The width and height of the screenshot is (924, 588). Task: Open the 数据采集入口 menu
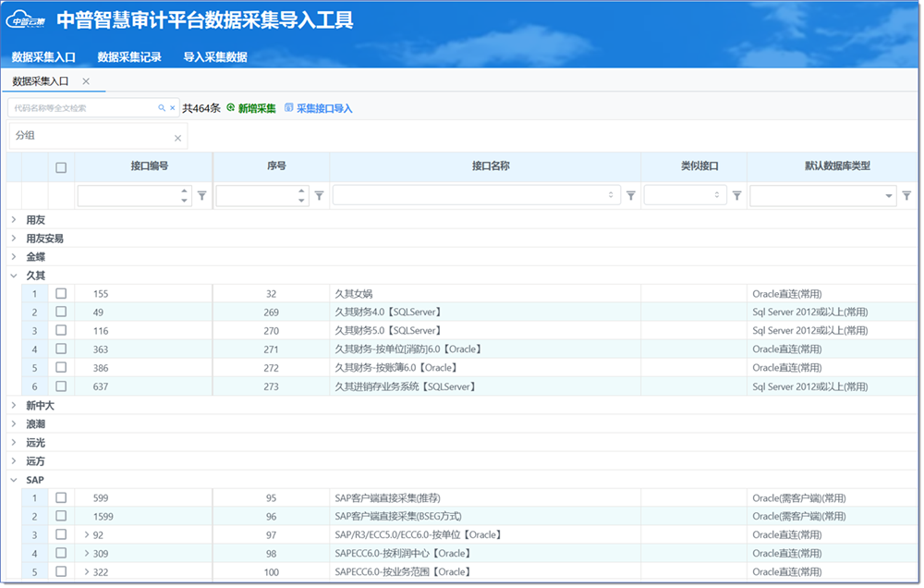click(43, 57)
